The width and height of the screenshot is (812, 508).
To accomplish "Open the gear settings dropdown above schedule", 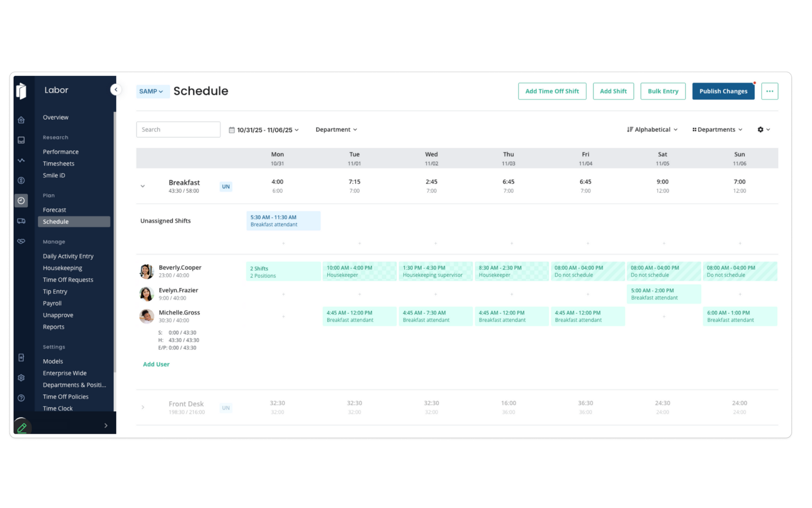I will pos(763,130).
